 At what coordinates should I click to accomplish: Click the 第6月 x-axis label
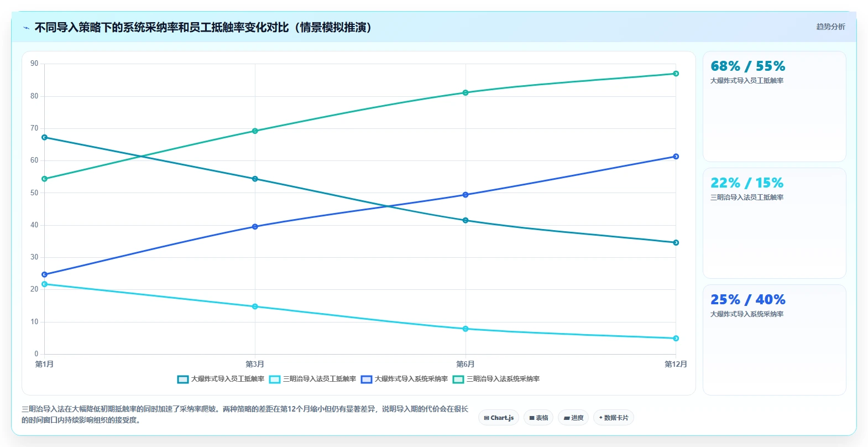pos(466,364)
